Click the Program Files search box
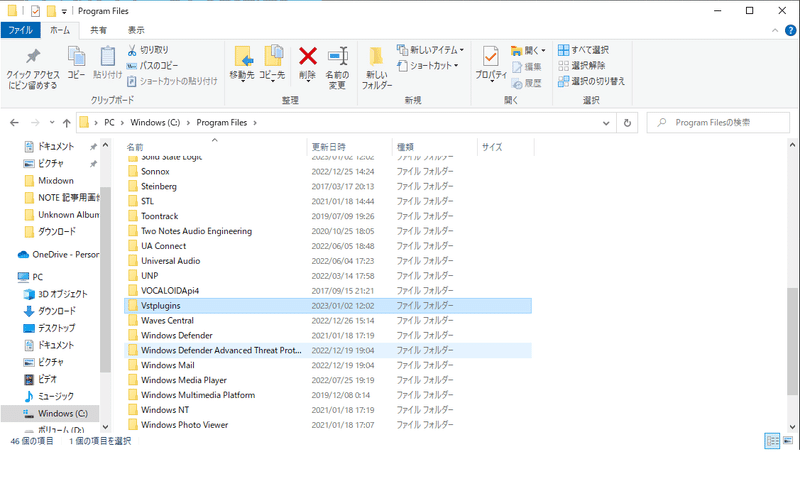This screenshot has height=478, width=800. [x=718, y=122]
